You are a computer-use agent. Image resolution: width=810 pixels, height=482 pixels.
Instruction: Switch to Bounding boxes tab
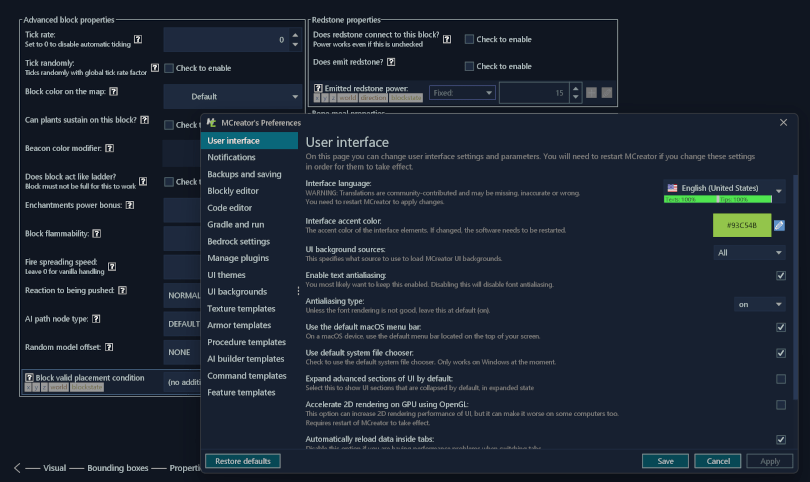(x=118, y=468)
